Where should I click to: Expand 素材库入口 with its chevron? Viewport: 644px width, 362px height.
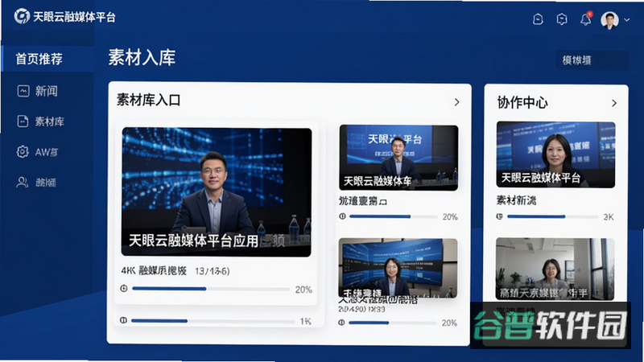click(456, 102)
